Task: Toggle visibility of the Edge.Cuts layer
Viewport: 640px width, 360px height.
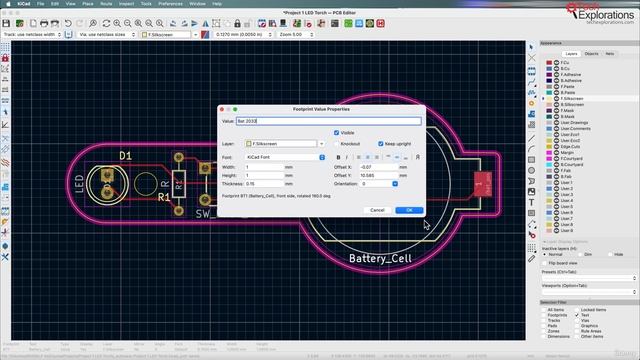Action: pyautogui.click(x=556, y=147)
